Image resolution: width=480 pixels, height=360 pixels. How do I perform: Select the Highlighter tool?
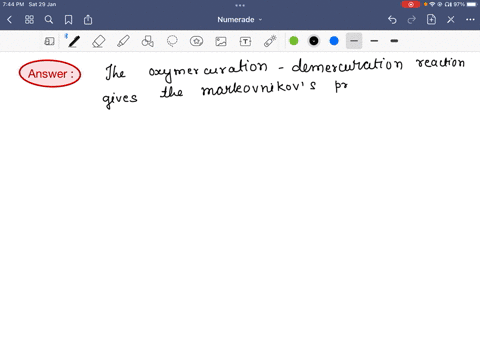point(123,41)
